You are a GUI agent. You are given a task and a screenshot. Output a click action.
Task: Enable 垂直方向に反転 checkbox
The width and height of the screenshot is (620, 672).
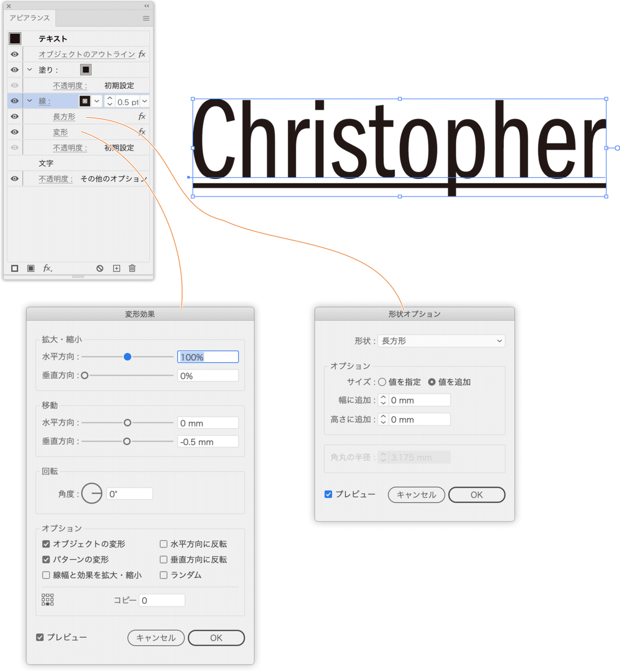[x=163, y=559]
